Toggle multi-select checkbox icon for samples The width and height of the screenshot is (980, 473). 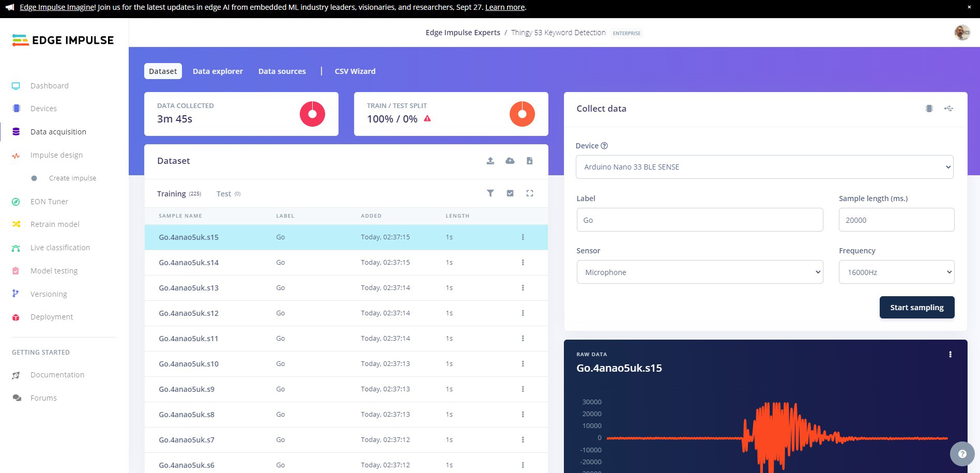[x=510, y=193]
